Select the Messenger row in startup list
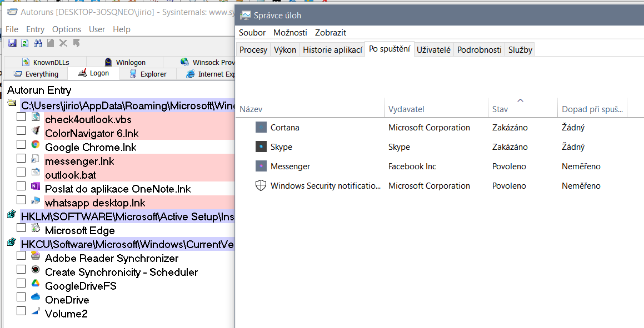This screenshot has height=328, width=644. [290, 166]
